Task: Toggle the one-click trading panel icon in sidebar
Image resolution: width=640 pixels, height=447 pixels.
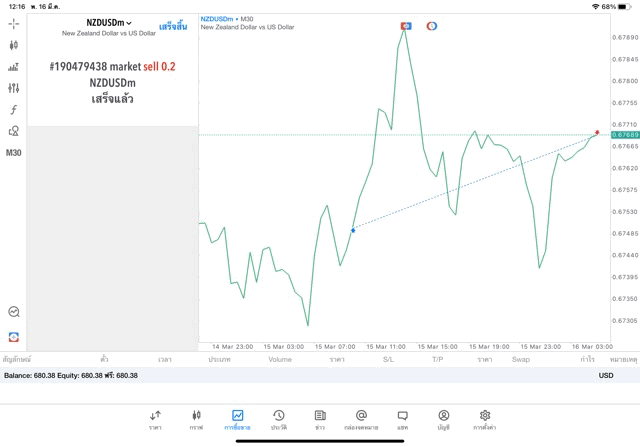Action: [x=14, y=337]
